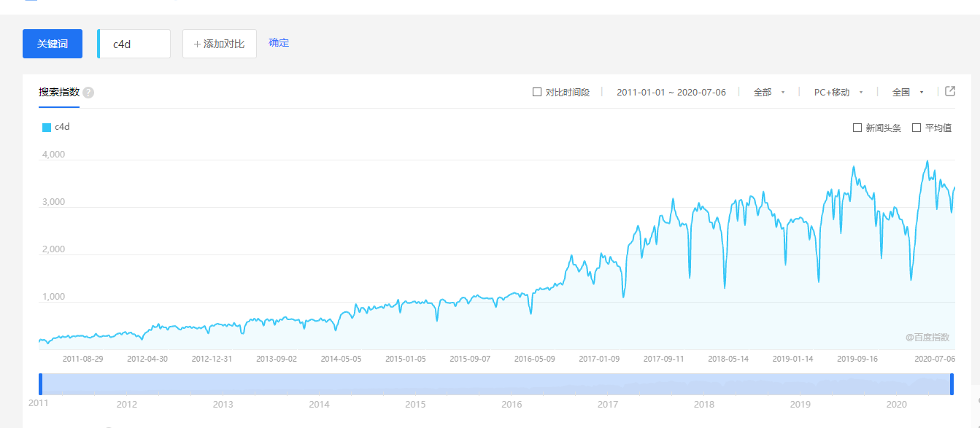The width and height of the screenshot is (980, 428).
Task: Check the 平均值 checkbox
Action: pyautogui.click(x=917, y=128)
